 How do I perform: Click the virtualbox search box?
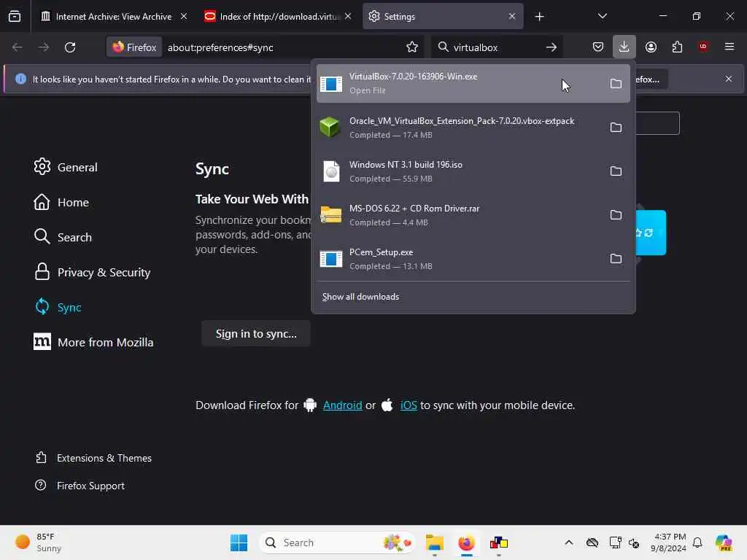(x=495, y=47)
